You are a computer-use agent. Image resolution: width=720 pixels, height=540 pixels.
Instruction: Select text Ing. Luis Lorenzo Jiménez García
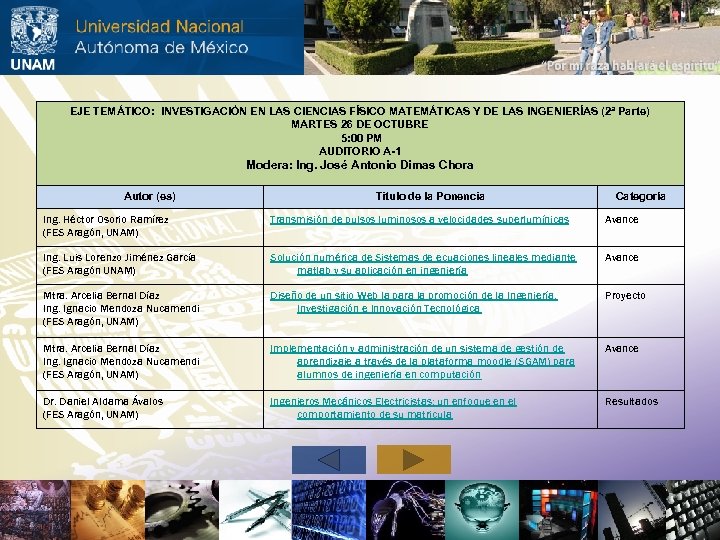coord(119,258)
